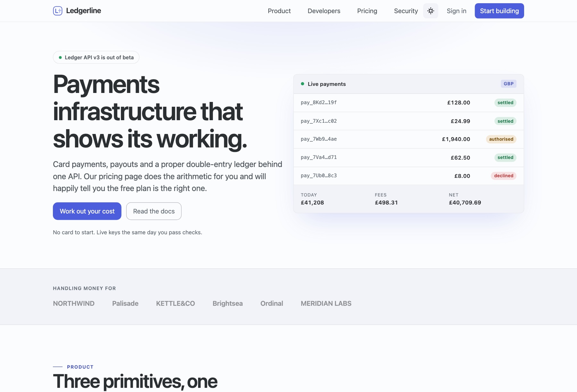Open the Ledger API v3 beta announcement pill
The image size is (577, 392).
[x=96, y=57]
